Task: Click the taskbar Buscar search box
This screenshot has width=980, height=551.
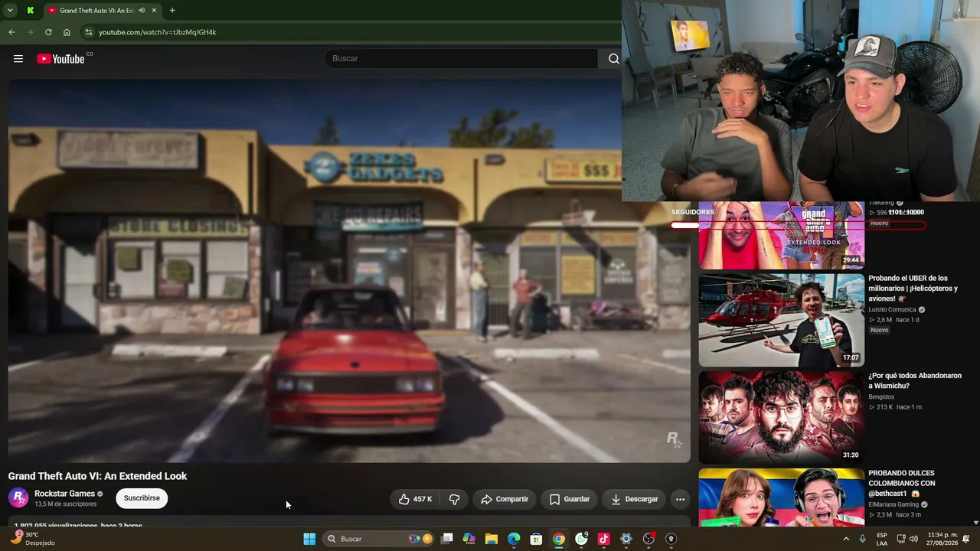Action: [x=379, y=539]
